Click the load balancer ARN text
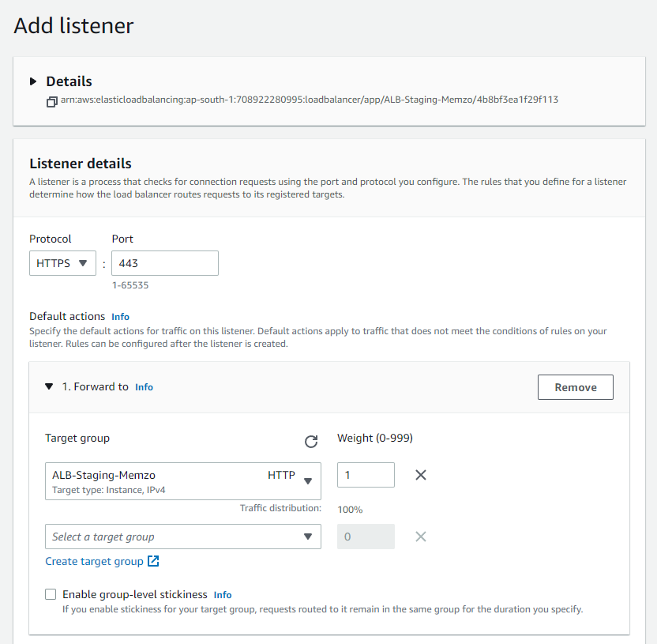The height and width of the screenshot is (644, 657). (310, 100)
